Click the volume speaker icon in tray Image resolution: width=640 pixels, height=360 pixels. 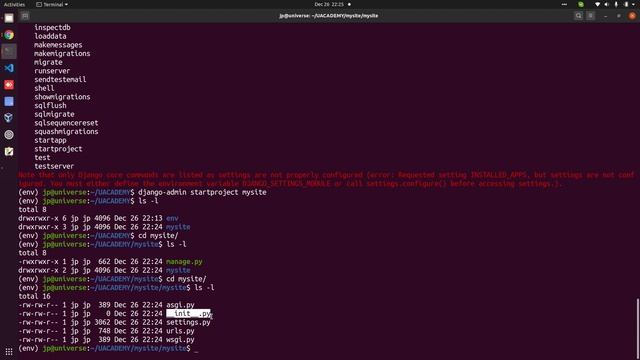coord(607,4)
